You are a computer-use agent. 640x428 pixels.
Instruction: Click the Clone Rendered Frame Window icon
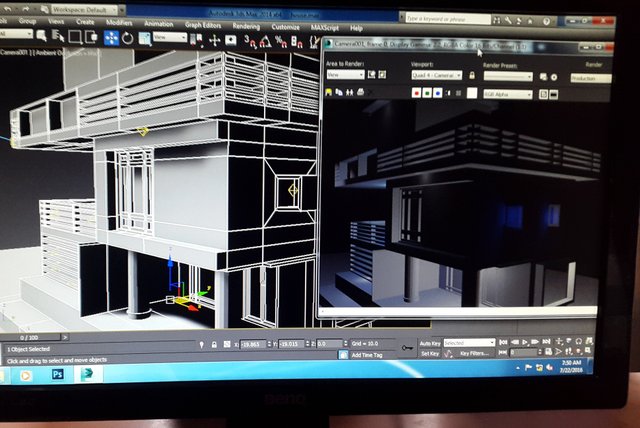pyautogui.click(x=349, y=93)
